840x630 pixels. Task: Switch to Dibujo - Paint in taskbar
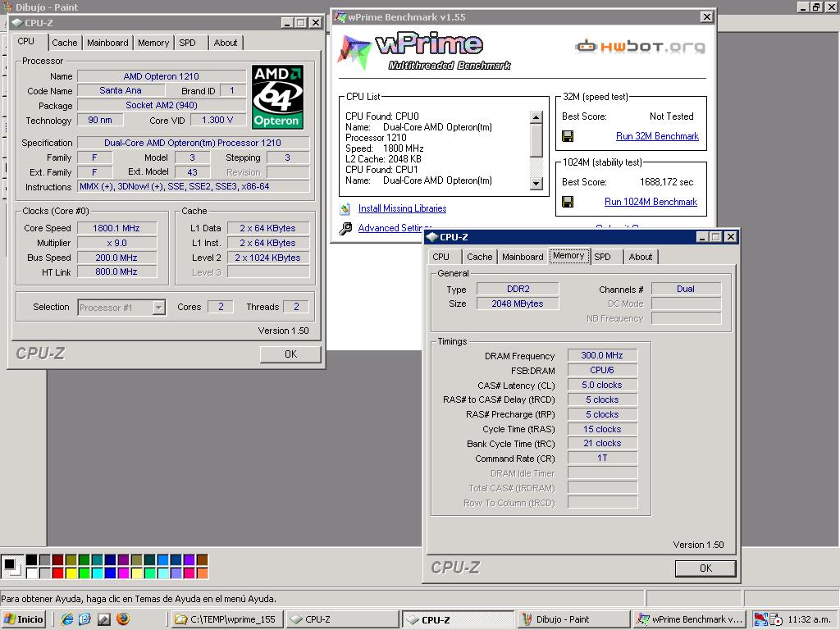tap(573, 619)
